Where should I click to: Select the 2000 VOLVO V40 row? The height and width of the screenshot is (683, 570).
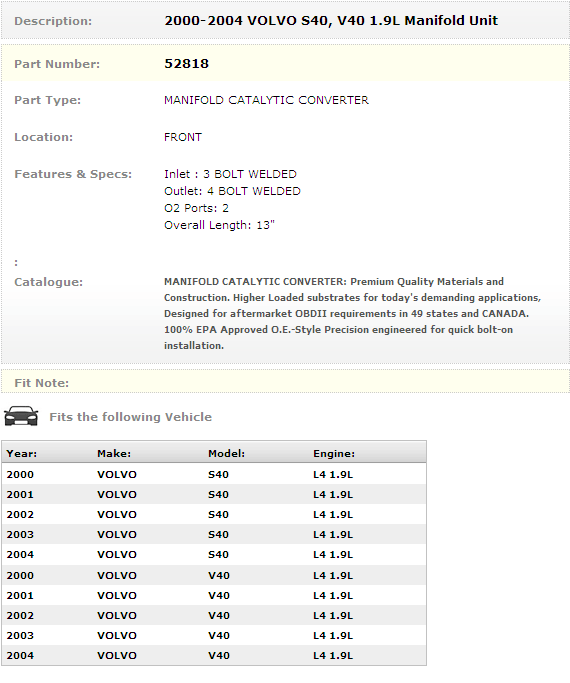tap(214, 575)
